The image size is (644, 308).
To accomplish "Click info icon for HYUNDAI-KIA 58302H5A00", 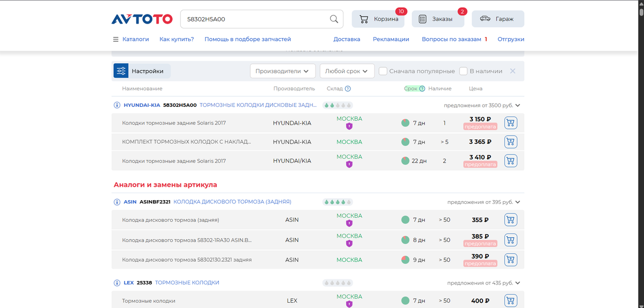I will coord(117,105).
